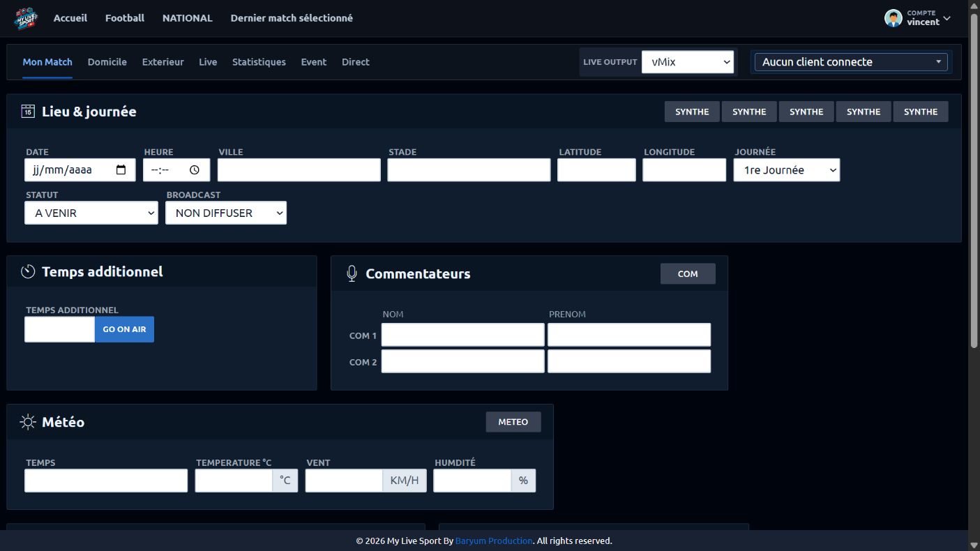Click the My Live Sport logo
Screen dimensions: 980x551
(26, 18)
